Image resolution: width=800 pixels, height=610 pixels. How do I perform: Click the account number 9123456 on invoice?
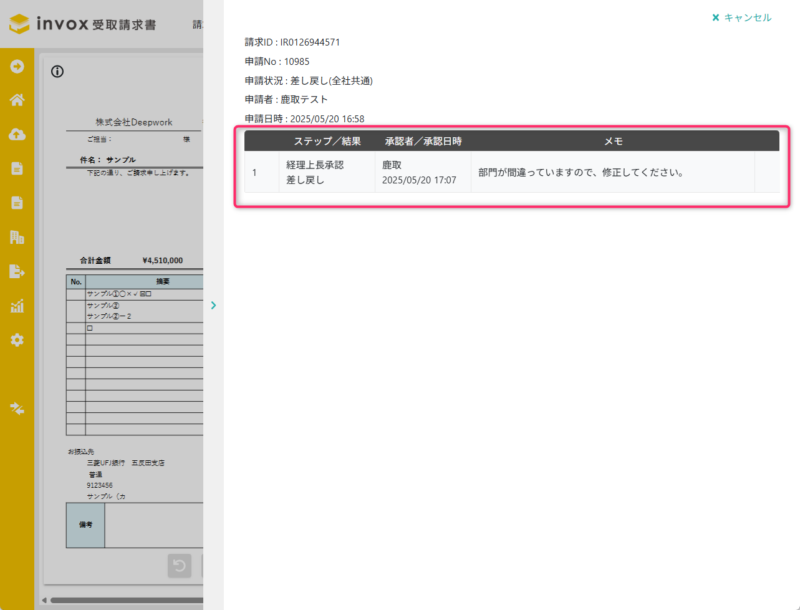point(99,485)
